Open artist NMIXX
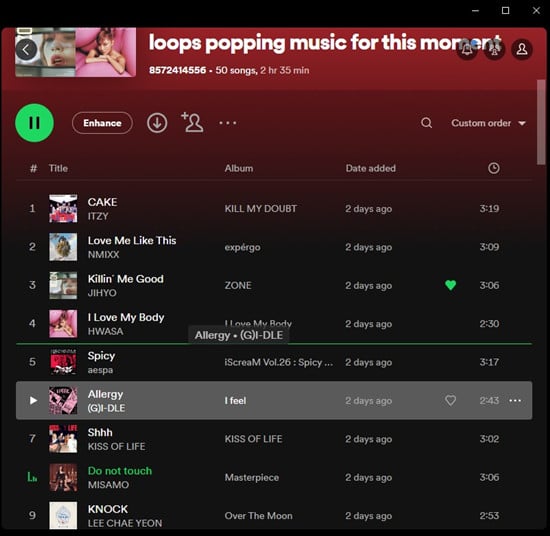The image size is (550, 536). 103,255
